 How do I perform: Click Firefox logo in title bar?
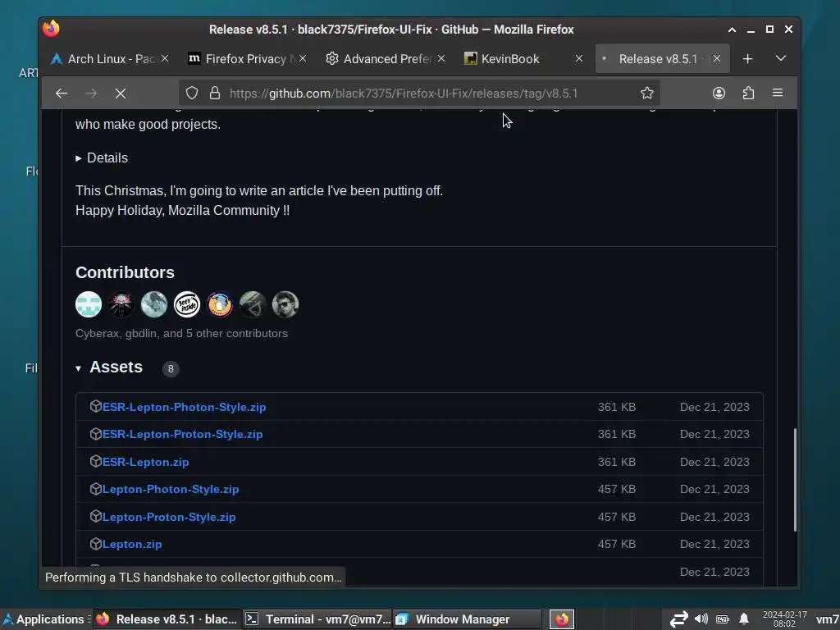(x=52, y=29)
